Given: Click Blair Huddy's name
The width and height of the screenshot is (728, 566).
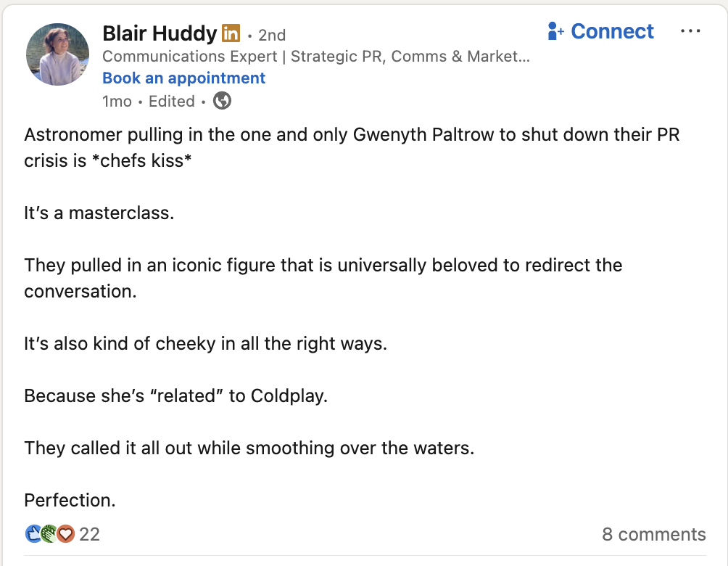Looking at the screenshot, I should click(x=158, y=33).
